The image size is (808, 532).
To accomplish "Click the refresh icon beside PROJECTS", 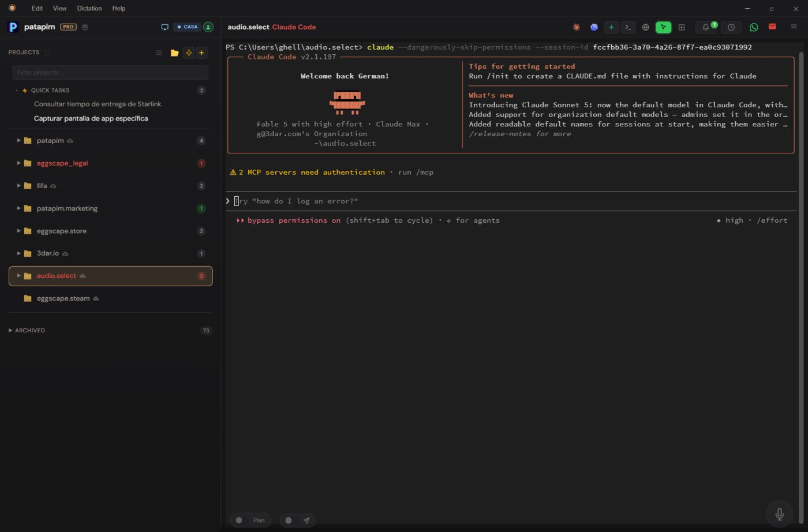I will coord(47,53).
